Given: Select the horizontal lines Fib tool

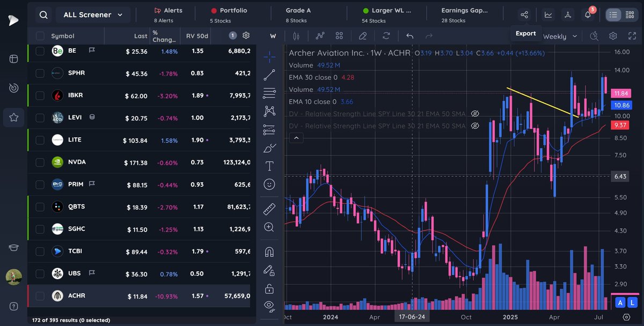Looking at the screenshot, I should [x=269, y=93].
